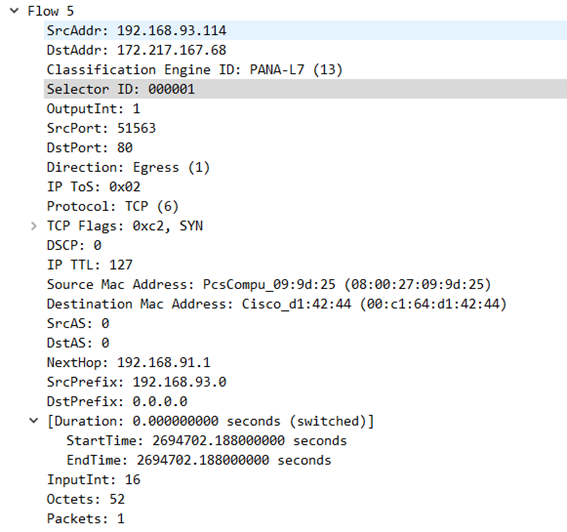Expand the TCP Flags field

[34, 226]
